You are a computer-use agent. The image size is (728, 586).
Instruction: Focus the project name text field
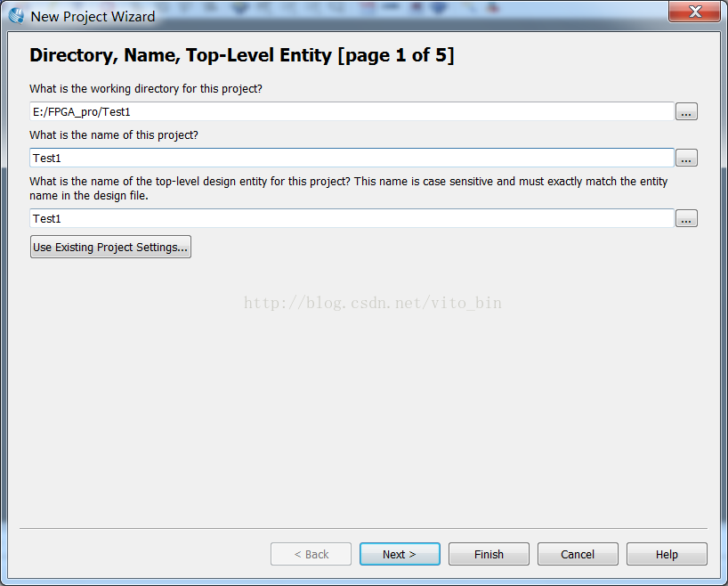click(352, 158)
